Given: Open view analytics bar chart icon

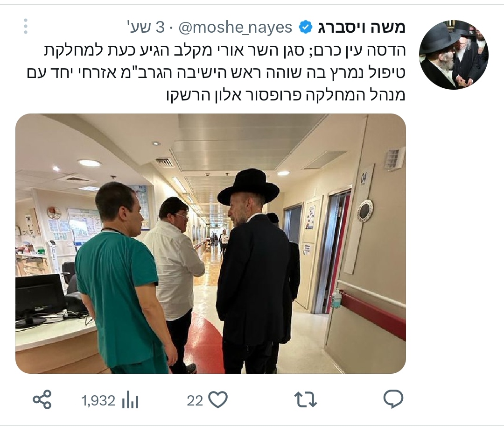Looking at the screenshot, I should coord(130,400).
